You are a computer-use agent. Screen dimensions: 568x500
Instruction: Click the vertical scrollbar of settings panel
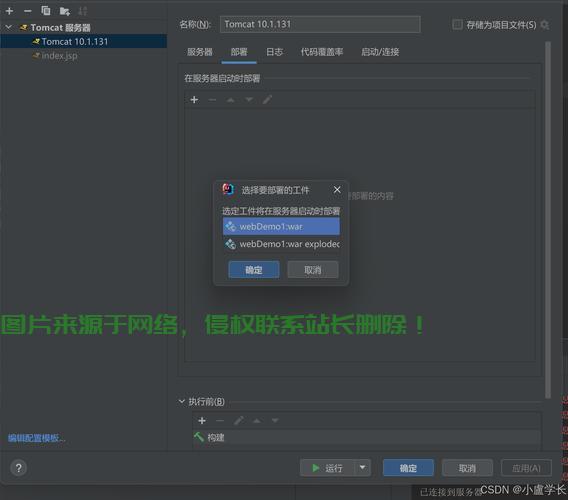point(548,220)
